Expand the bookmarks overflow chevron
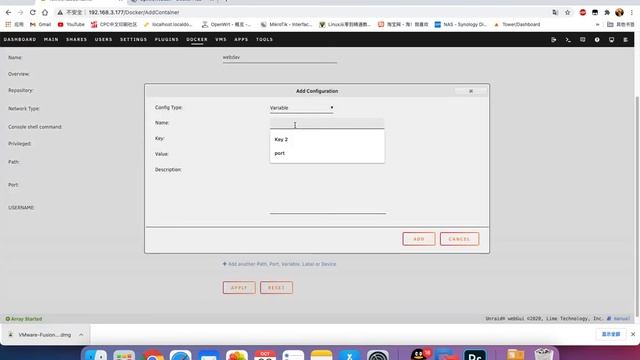The height and width of the screenshot is (360, 640). click(598, 24)
